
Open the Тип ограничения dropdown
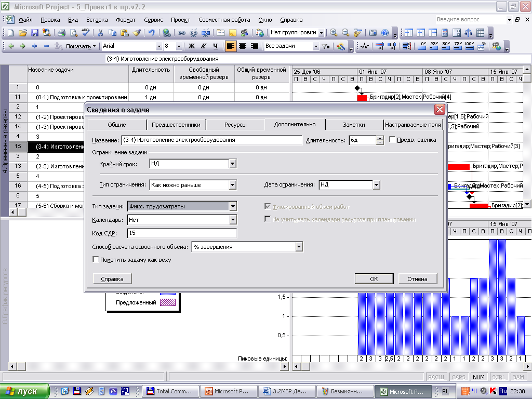pyautogui.click(x=232, y=185)
